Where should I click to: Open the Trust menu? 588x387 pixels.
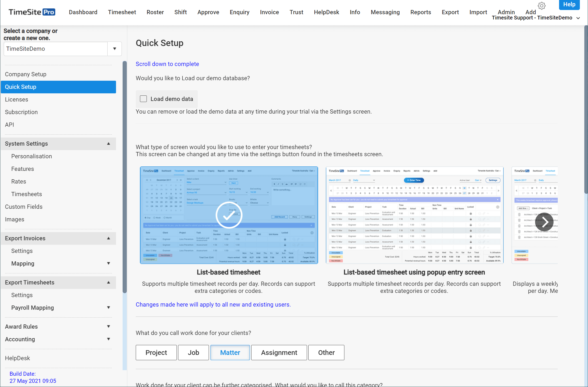[x=296, y=12]
